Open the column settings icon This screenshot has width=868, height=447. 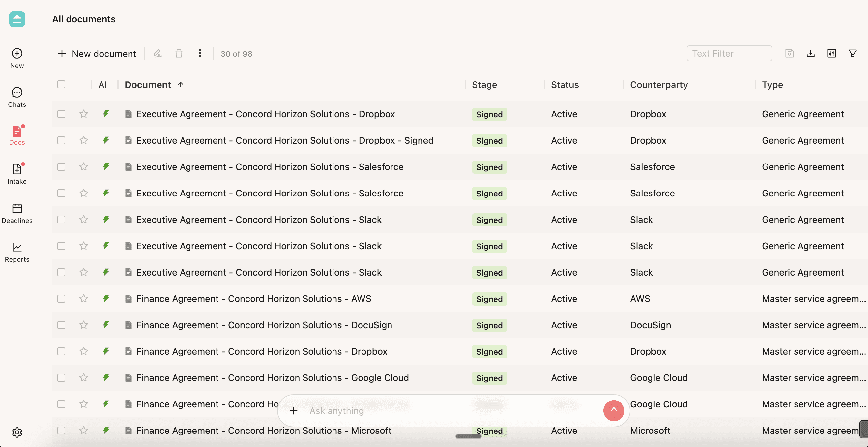pyautogui.click(x=831, y=54)
